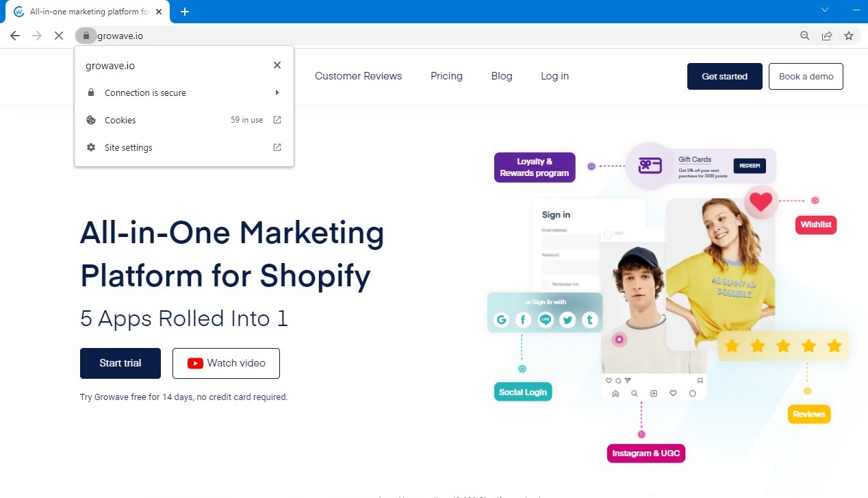Image resolution: width=868 pixels, height=498 pixels.
Task: Bookmark this page with the star icon
Action: (x=849, y=36)
